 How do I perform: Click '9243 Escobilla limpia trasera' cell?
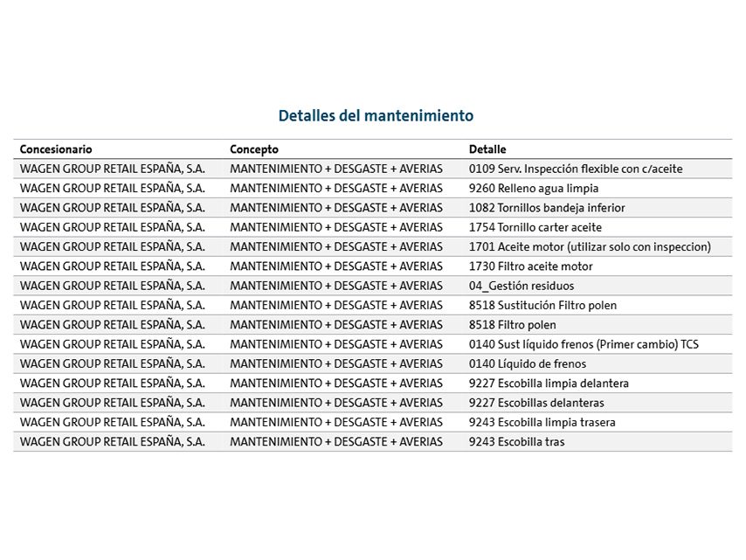[x=542, y=422]
